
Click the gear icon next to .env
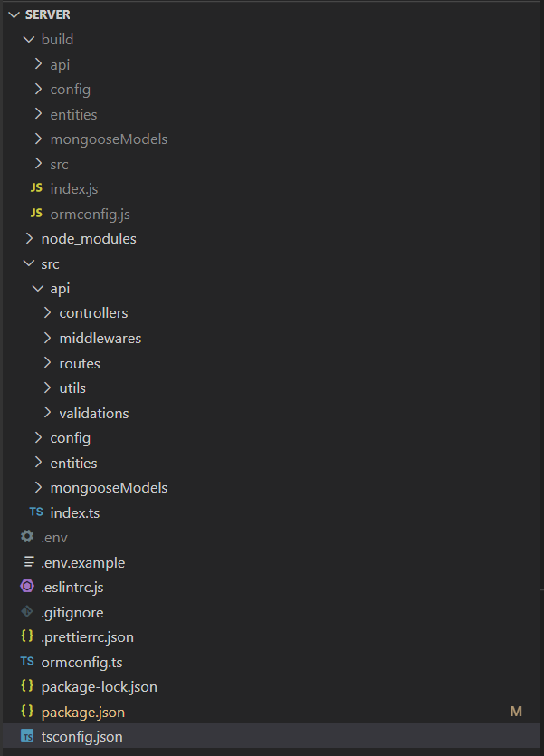click(x=27, y=537)
